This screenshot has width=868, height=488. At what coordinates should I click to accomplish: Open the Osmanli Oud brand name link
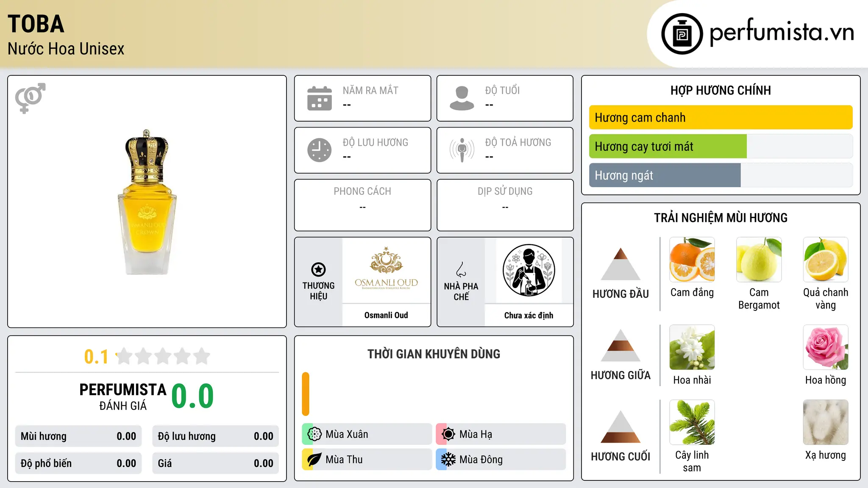click(x=386, y=315)
